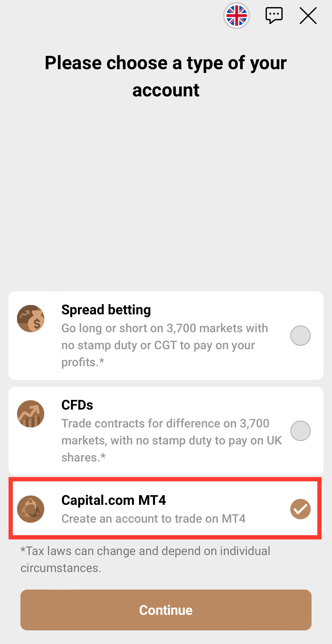Toggle the checked Capital.com MT4 radio
The image size is (332, 644).
click(300, 509)
